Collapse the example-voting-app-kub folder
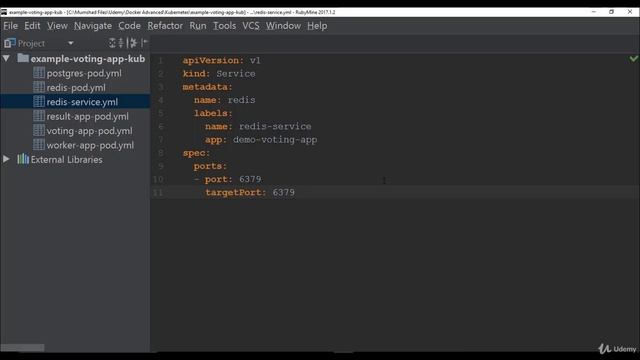Screen dimensions: 640x360 click(6, 58)
